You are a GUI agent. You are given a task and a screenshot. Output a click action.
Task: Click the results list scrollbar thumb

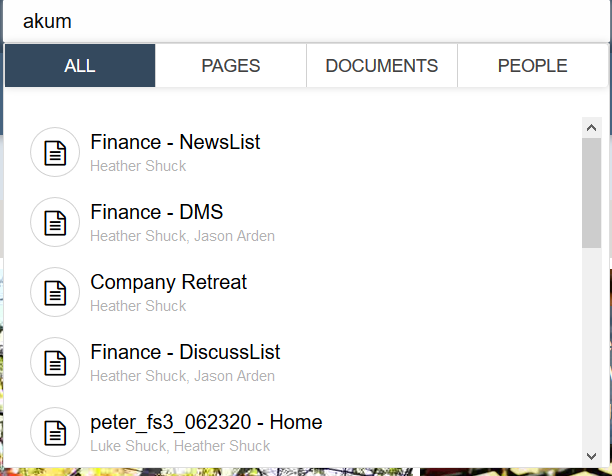[x=591, y=192]
